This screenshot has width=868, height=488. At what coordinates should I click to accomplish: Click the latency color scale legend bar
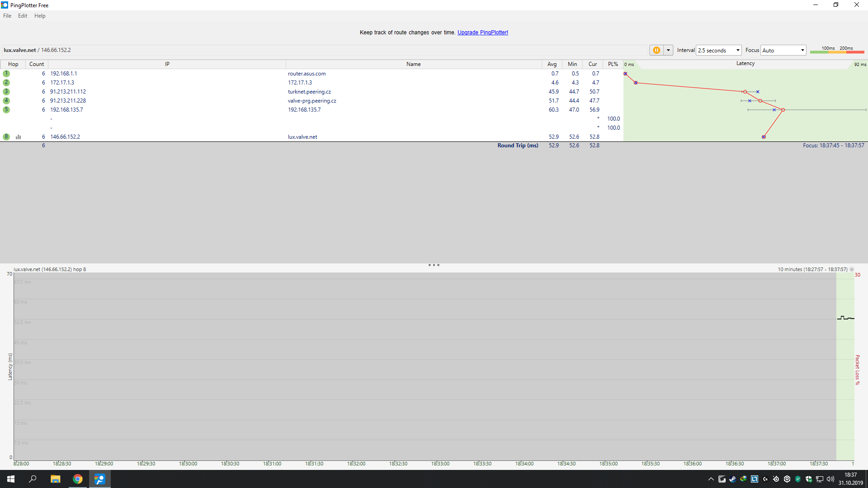(x=837, y=52)
